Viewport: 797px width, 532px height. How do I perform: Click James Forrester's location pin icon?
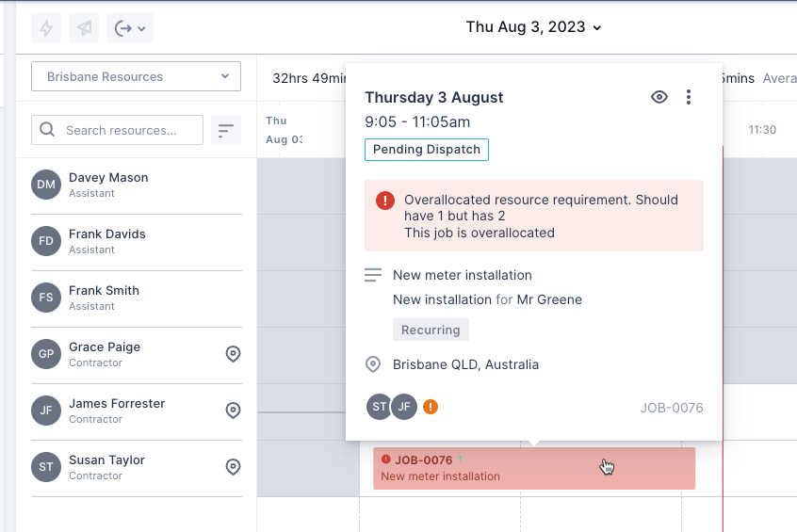click(x=234, y=411)
